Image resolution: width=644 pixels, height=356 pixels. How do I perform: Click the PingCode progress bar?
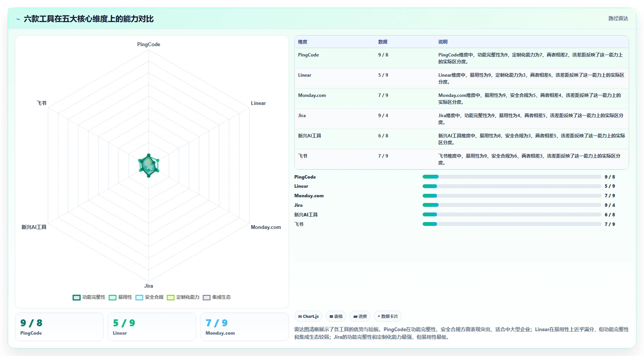[x=512, y=177]
